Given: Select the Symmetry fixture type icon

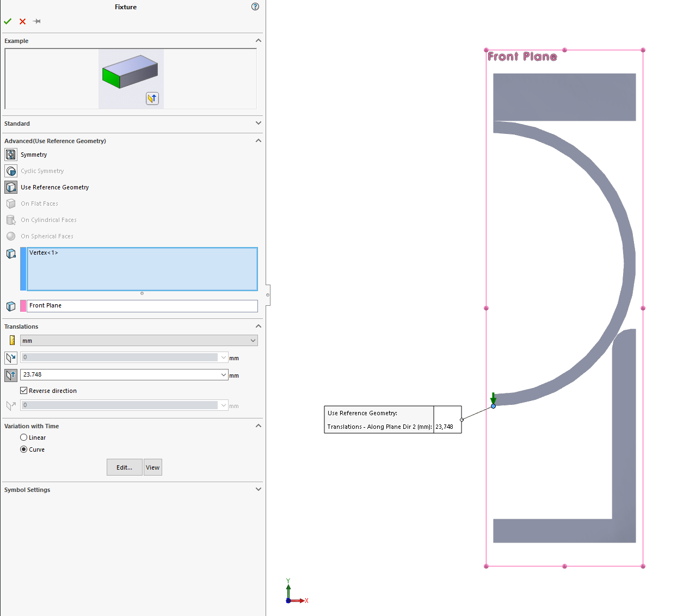Looking at the screenshot, I should pos(11,155).
